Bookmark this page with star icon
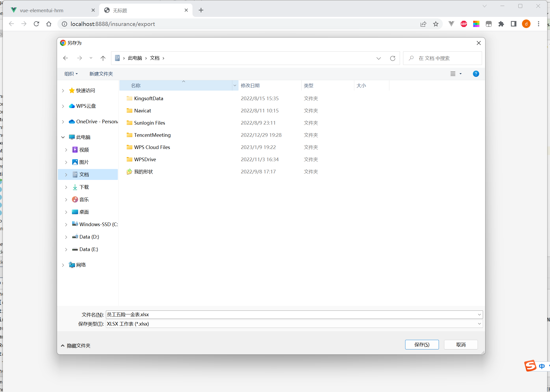Screen dimensions: 550x392 pyautogui.click(x=436, y=24)
